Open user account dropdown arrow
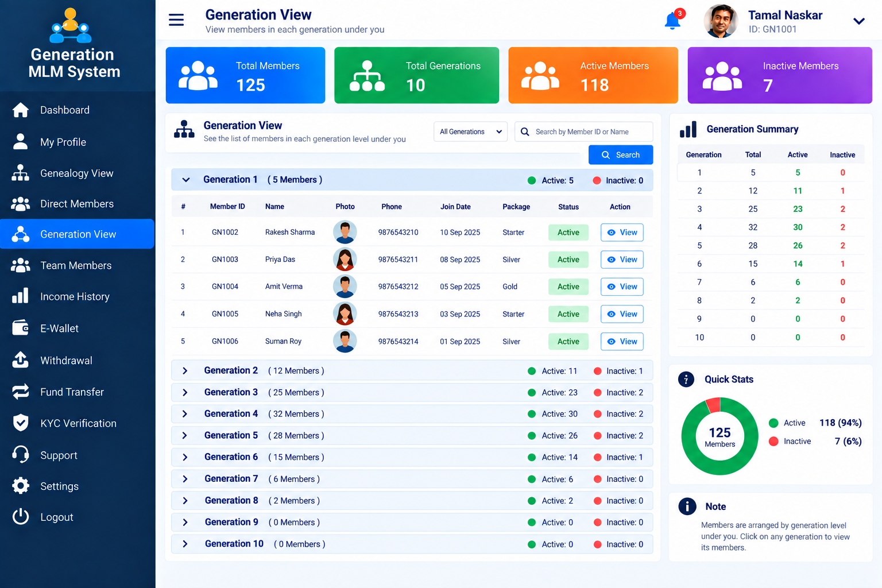 point(859,21)
